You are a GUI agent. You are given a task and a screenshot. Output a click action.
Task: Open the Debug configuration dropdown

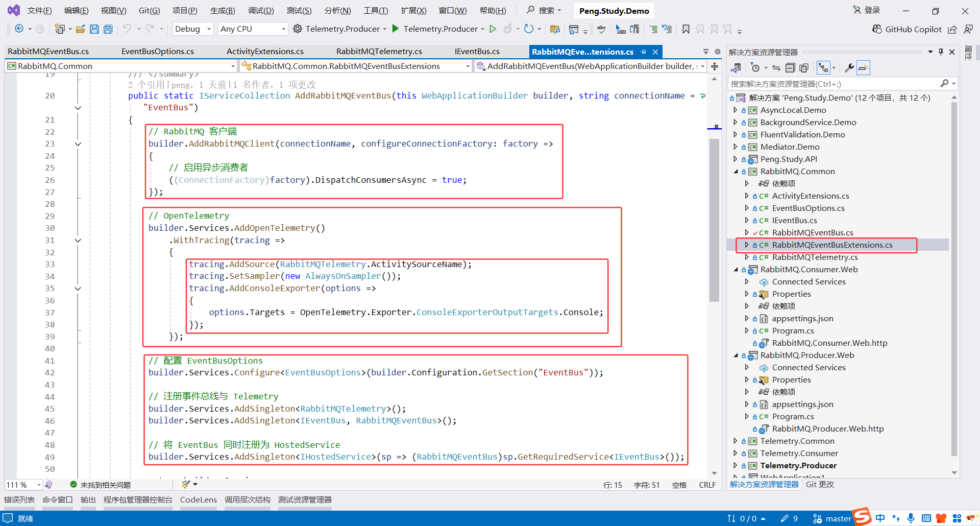(x=193, y=29)
